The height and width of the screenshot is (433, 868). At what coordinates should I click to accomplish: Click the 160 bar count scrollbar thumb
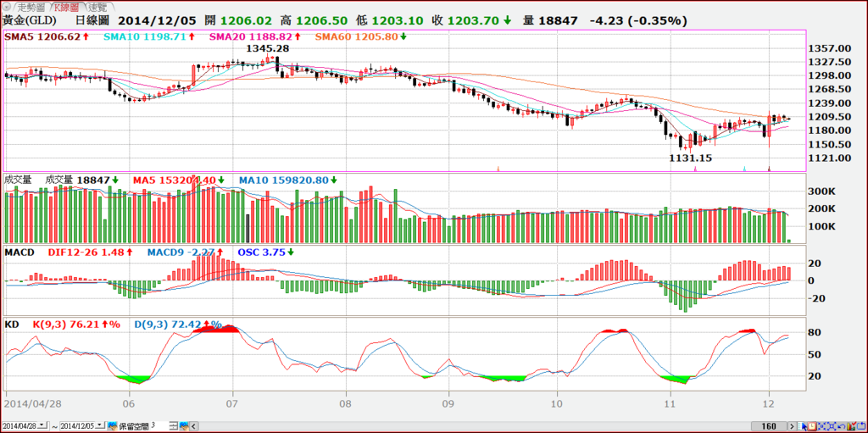click(x=768, y=426)
